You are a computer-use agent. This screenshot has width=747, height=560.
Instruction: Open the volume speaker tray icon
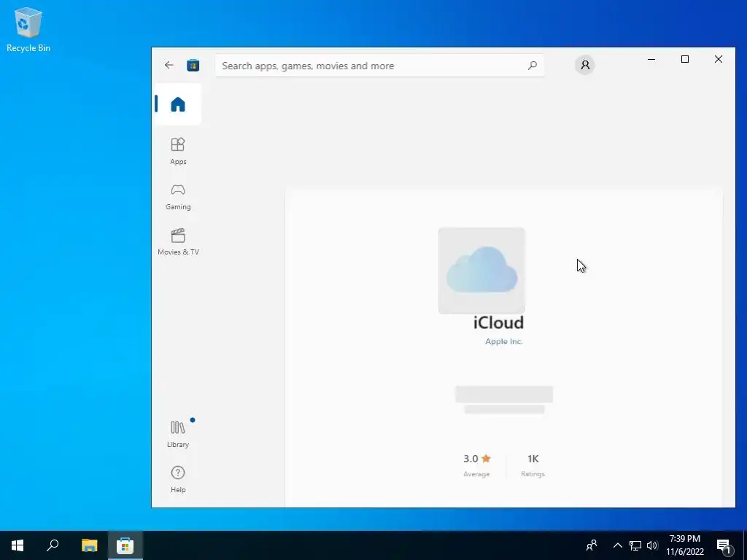coord(652,545)
